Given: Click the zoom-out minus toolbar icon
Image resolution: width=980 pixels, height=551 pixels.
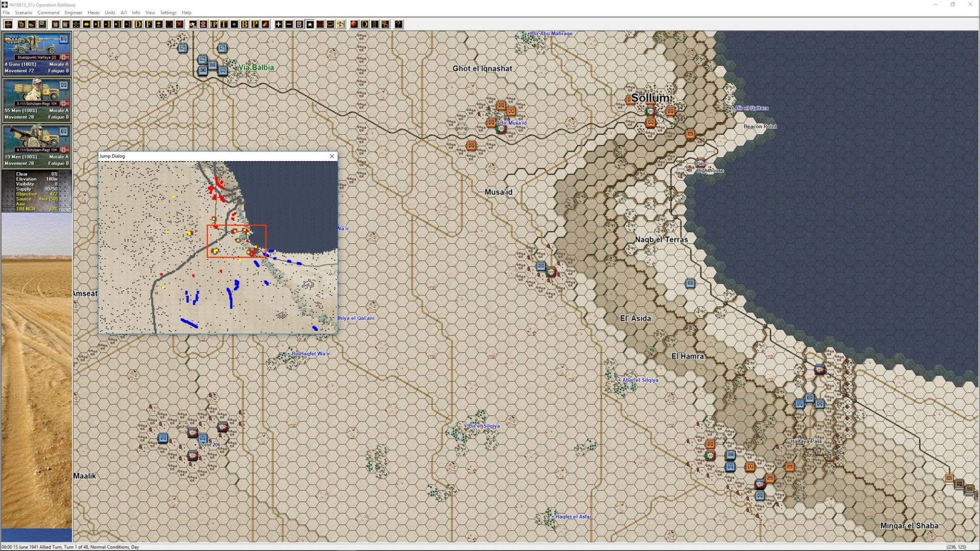Looking at the screenshot, I should (289, 24).
